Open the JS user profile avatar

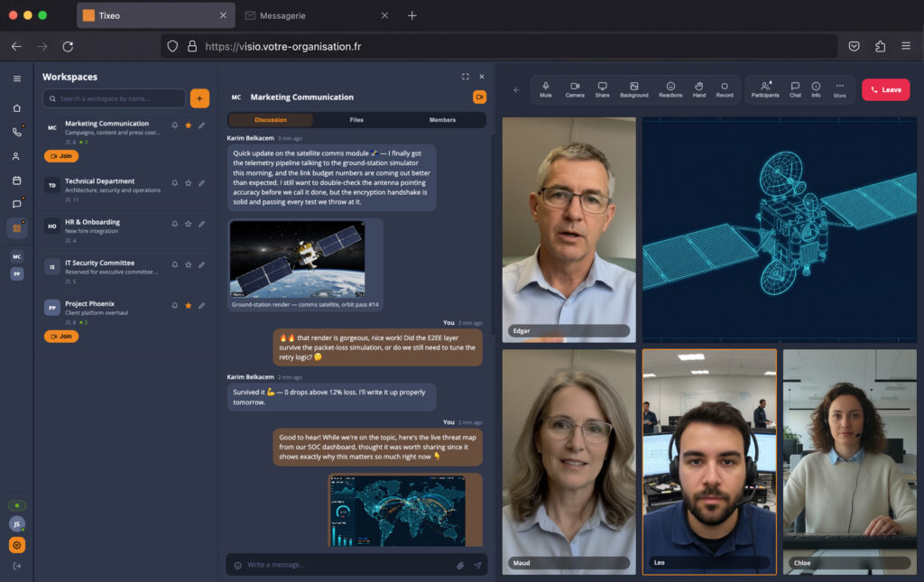click(17, 523)
